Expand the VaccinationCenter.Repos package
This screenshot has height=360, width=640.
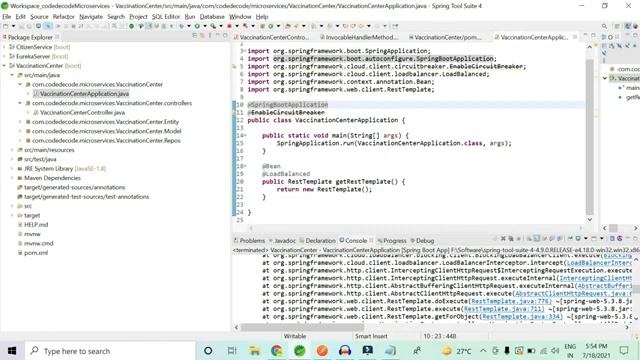tap(20, 140)
